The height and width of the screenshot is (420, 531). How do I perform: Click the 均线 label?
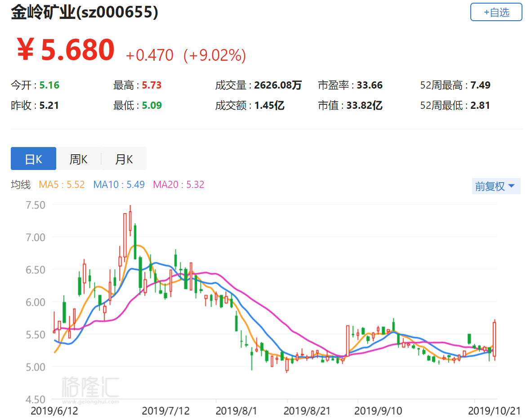[21, 185]
